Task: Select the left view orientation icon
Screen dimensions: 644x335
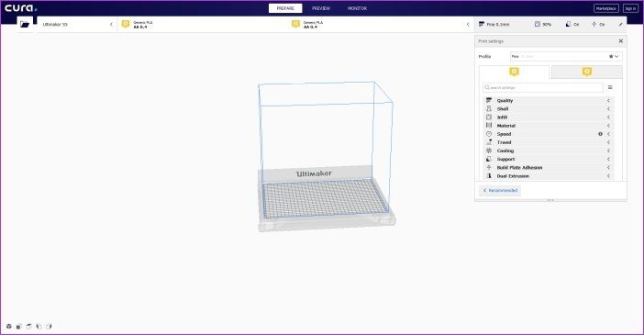Action: tap(39, 327)
